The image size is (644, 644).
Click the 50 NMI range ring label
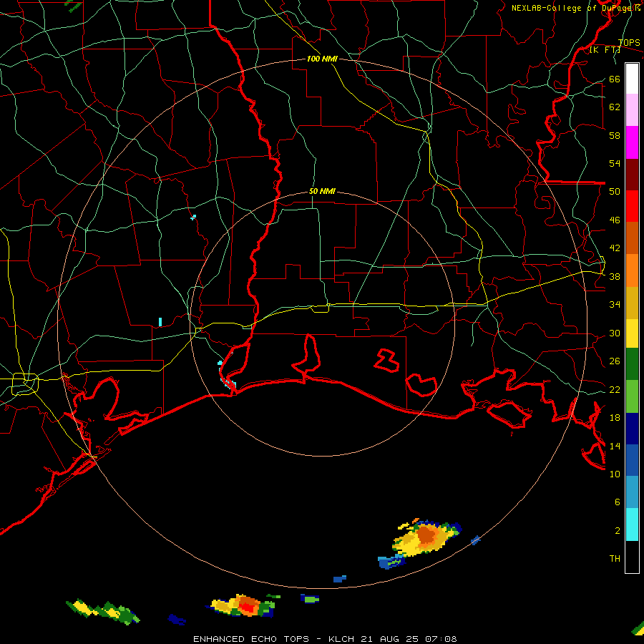[x=322, y=191]
